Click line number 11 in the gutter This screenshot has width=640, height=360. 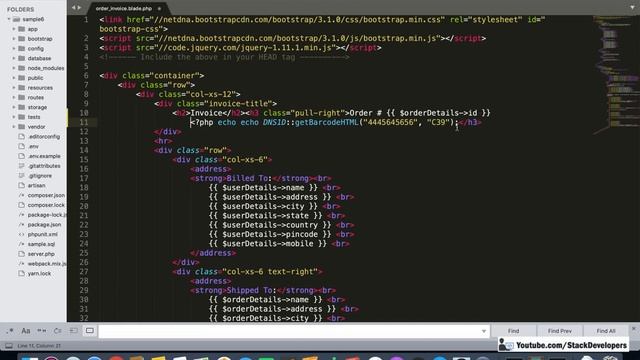coord(84,122)
